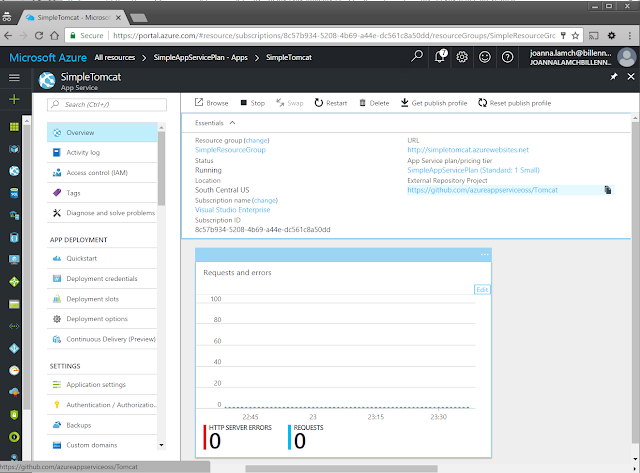Click the Visual Studio Enterprise subscription link
The height and width of the screenshot is (473, 640).
[232, 210]
